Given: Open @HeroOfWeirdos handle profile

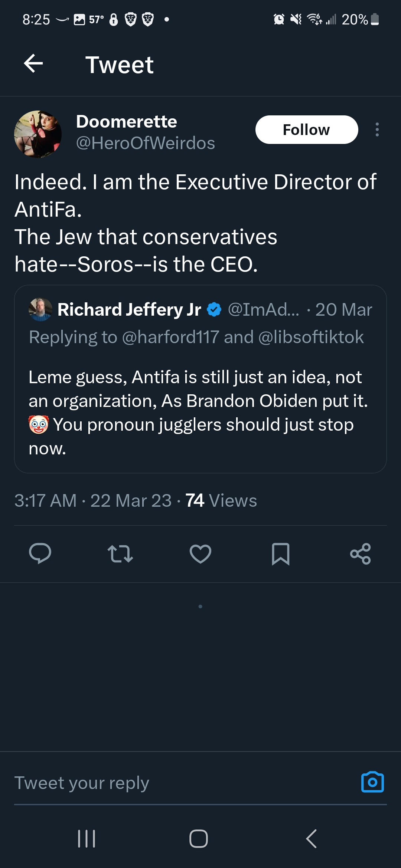Looking at the screenshot, I should coord(145,143).
